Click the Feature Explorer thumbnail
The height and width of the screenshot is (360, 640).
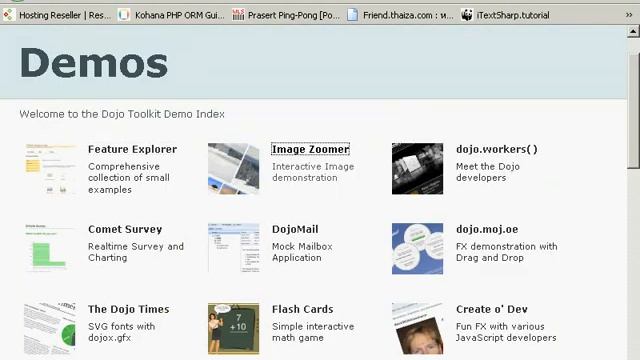(50, 169)
